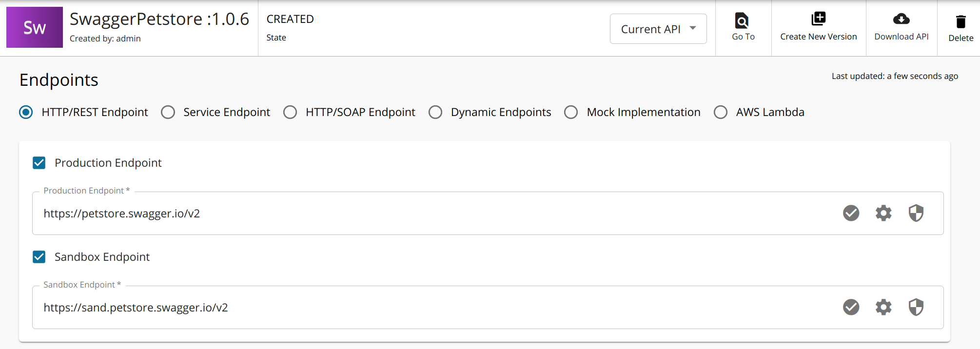Open advanced configurations gear for Sandbox Endpoint
980x349 pixels.
pos(883,307)
